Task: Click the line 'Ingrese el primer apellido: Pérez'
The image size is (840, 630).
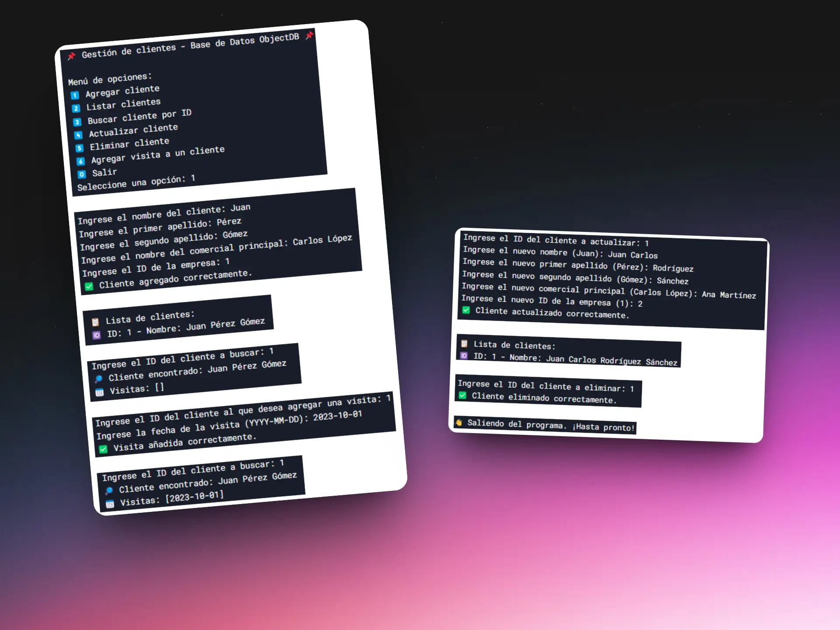Action: point(160,227)
